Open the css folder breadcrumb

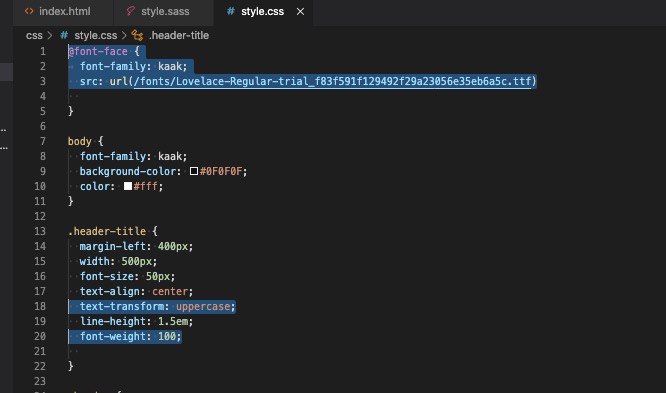click(x=34, y=36)
